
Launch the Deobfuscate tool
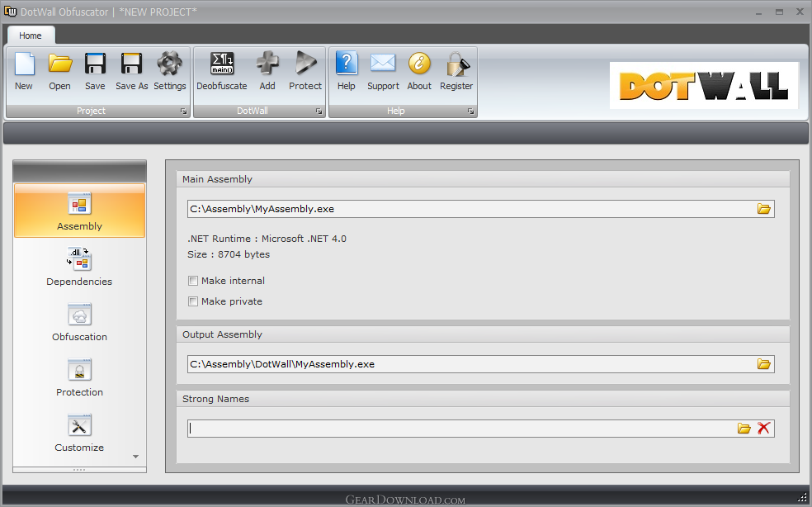tap(222, 73)
